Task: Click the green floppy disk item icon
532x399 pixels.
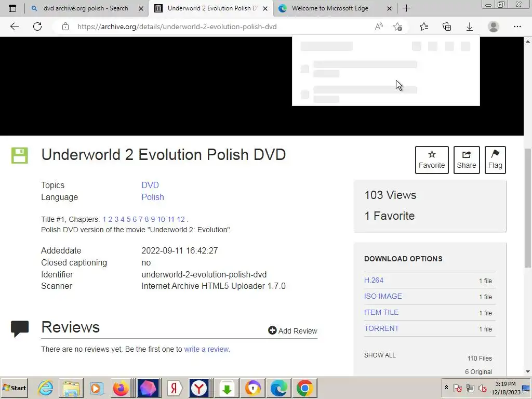Action: point(20,155)
